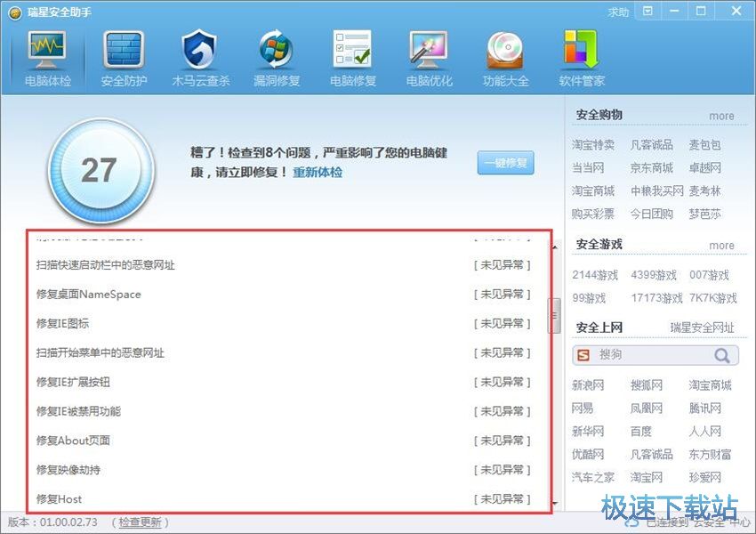Click the 重新体检 re-check link

(318, 172)
